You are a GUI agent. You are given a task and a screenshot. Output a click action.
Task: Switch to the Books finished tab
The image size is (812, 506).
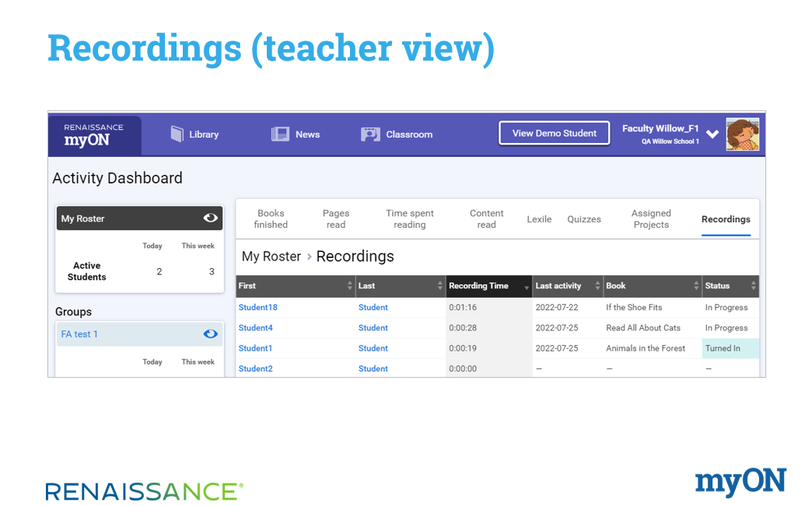(271, 219)
